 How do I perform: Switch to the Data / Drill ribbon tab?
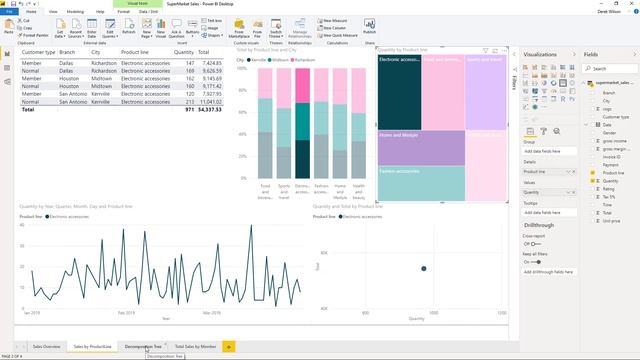click(x=148, y=11)
